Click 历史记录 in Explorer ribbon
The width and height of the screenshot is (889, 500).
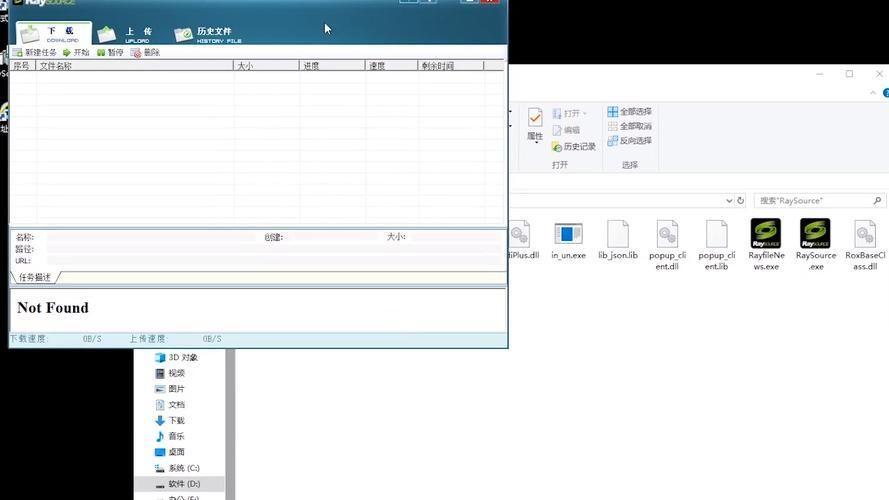574,146
